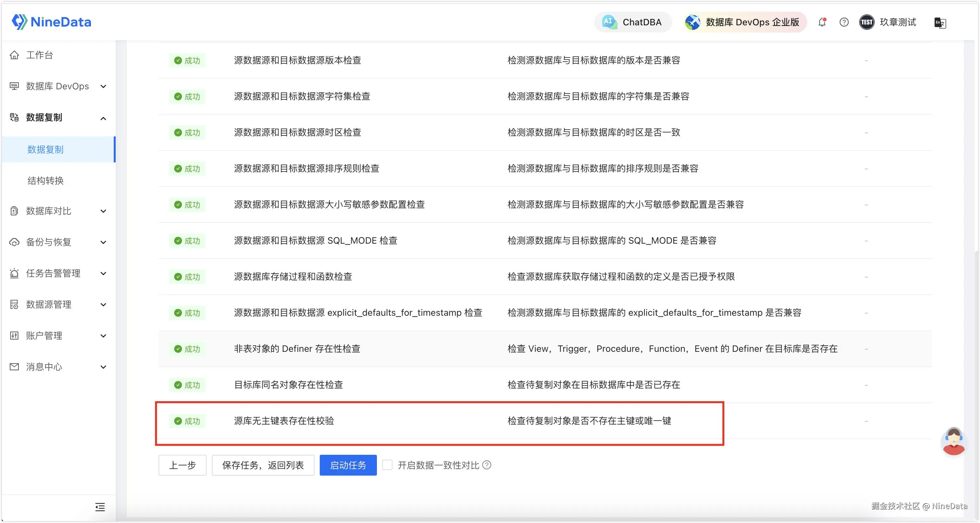Click 保存任务，返回列表 button
Image resolution: width=980 pixels, height=523 pixels.
[263, 465]
